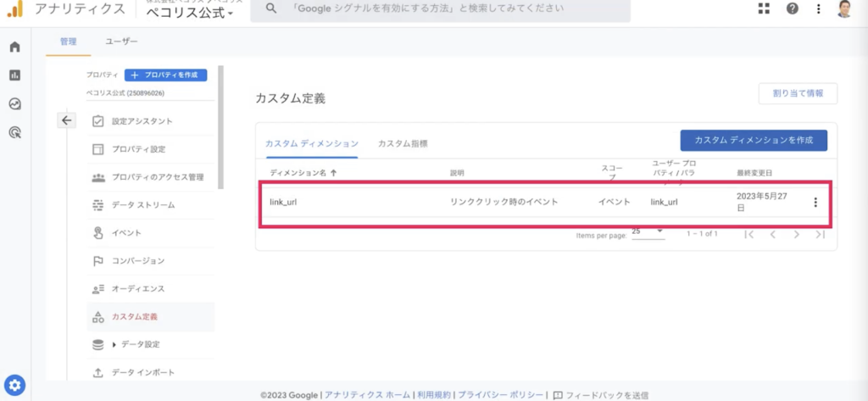
Task: Click 割り当て情報 button
Action: tap(798, 93)
